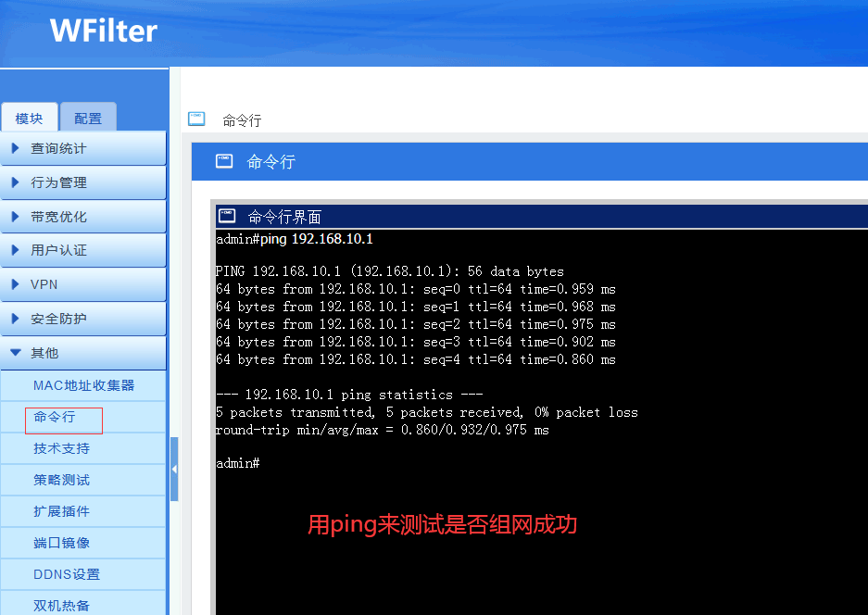Screen dimensions: 868x615
Task: Open MAC地址收集器 in the sidebar
Action: 83,385
